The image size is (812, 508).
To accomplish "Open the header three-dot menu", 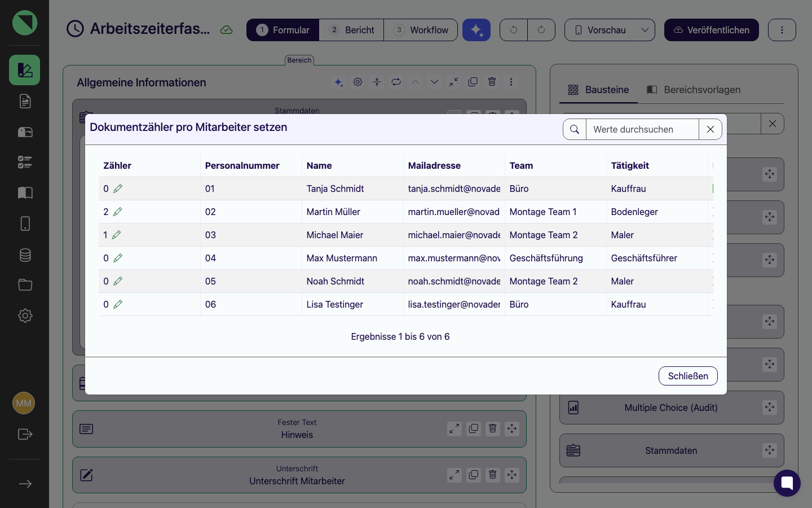I will [782, 30].
